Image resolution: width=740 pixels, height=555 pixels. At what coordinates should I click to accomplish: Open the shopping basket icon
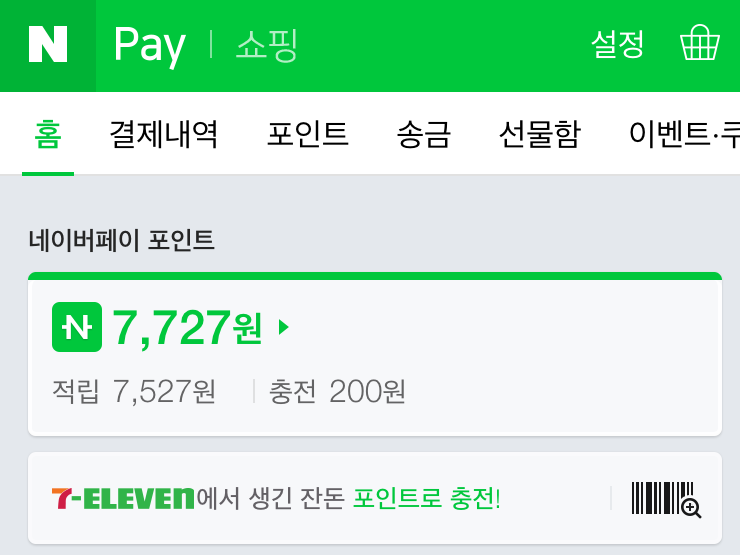pos(699,42)
